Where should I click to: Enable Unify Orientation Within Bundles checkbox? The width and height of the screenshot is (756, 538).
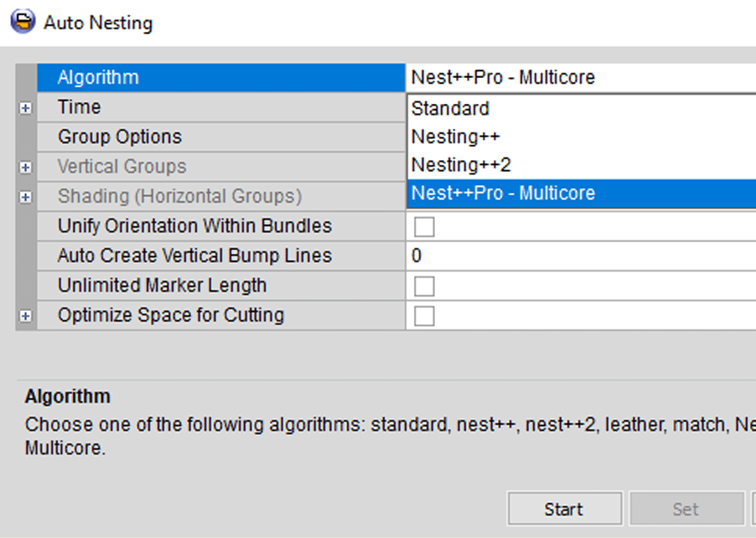click(x=424, y=227)
